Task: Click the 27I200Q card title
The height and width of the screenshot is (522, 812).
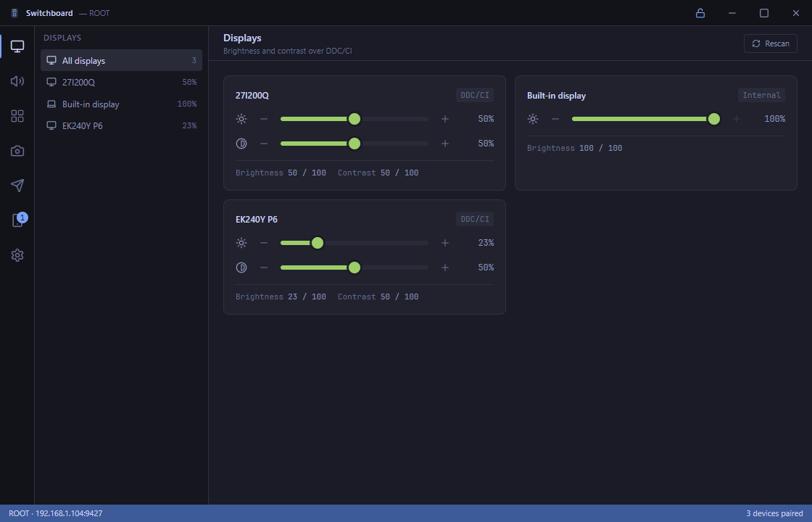Action: (252, 96)
